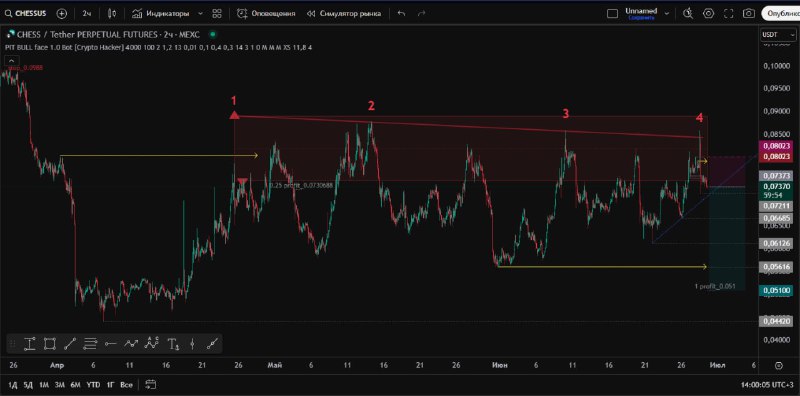Viewport: 800px width, 396px height.
Task: Click the 0,06126 price label
Action: click(776, 243)
